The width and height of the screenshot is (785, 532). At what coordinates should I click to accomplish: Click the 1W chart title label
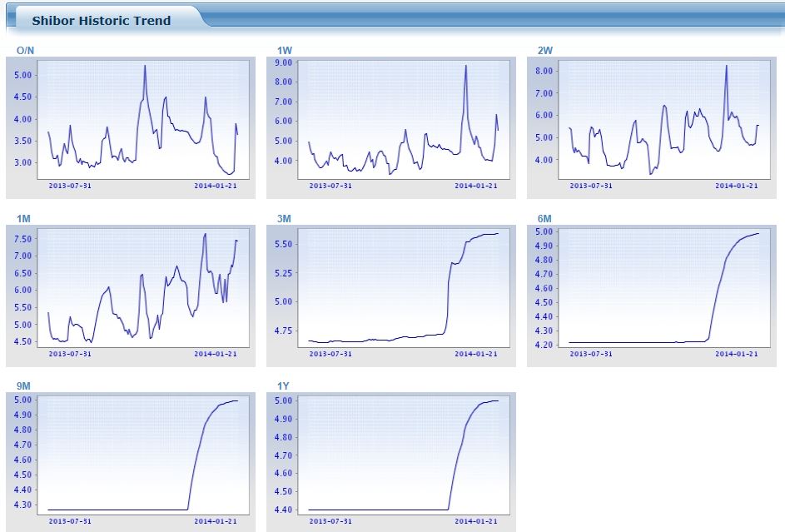285,51
